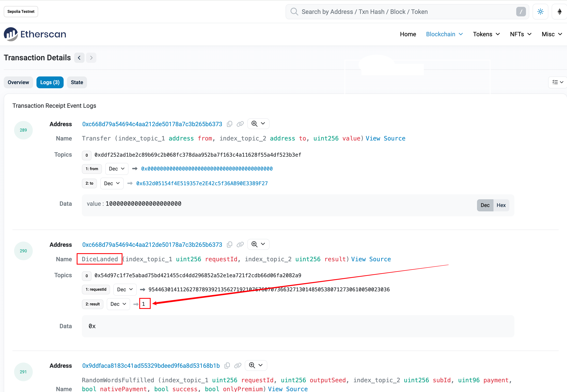This screenshot has width=567, height=392.
Task: Select the Logs (3) tab
Action: (50, 82)
